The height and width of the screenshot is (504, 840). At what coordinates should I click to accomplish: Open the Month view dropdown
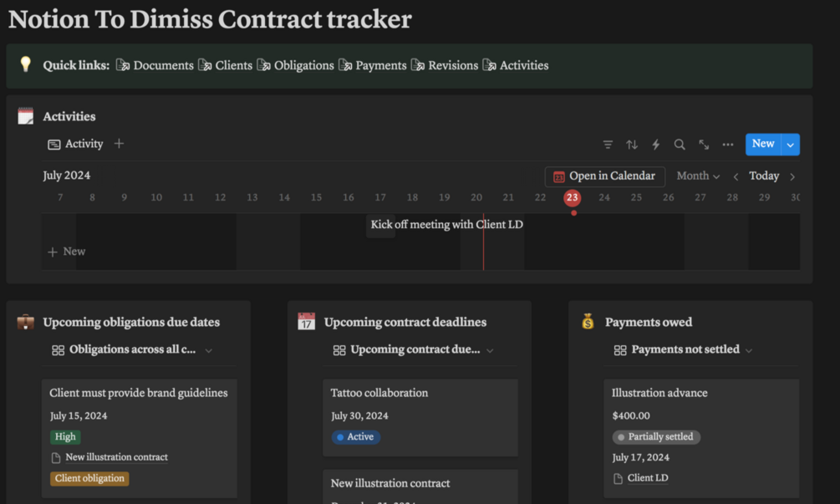[698, 176]
